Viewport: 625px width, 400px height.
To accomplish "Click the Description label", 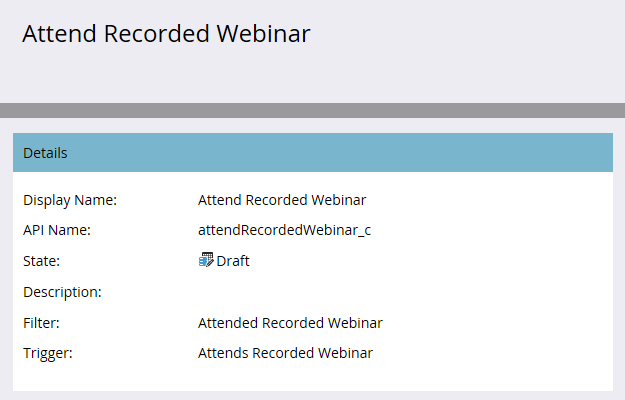I will pyautogui.click(x=62, y=292).
